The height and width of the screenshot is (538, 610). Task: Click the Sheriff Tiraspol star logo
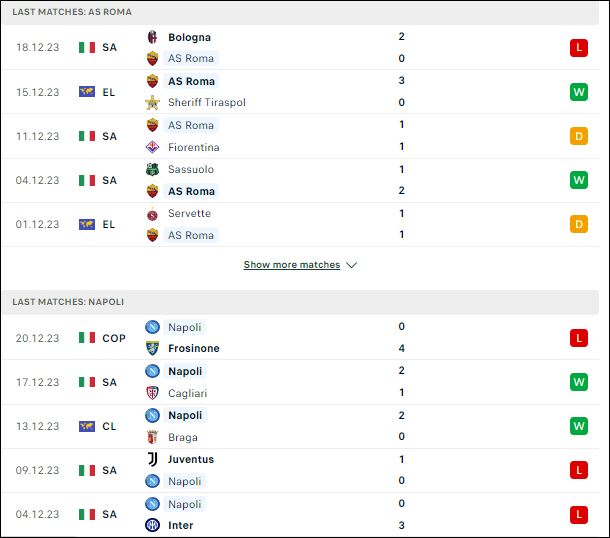coord(152,103)
